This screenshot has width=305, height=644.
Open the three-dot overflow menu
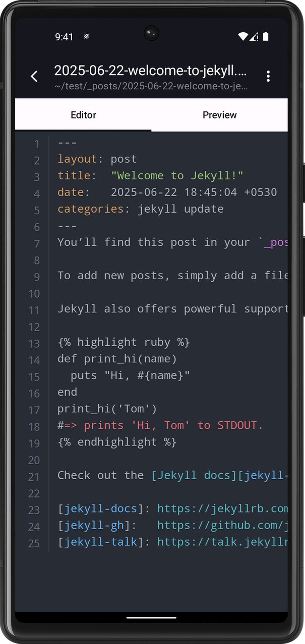pos(268,77)
